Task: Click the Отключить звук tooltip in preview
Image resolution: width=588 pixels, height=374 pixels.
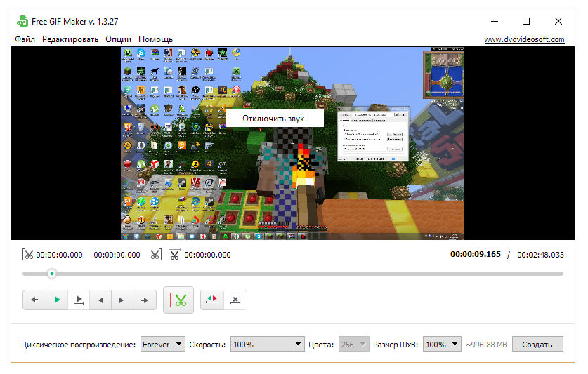Action: tap(275, 119)
